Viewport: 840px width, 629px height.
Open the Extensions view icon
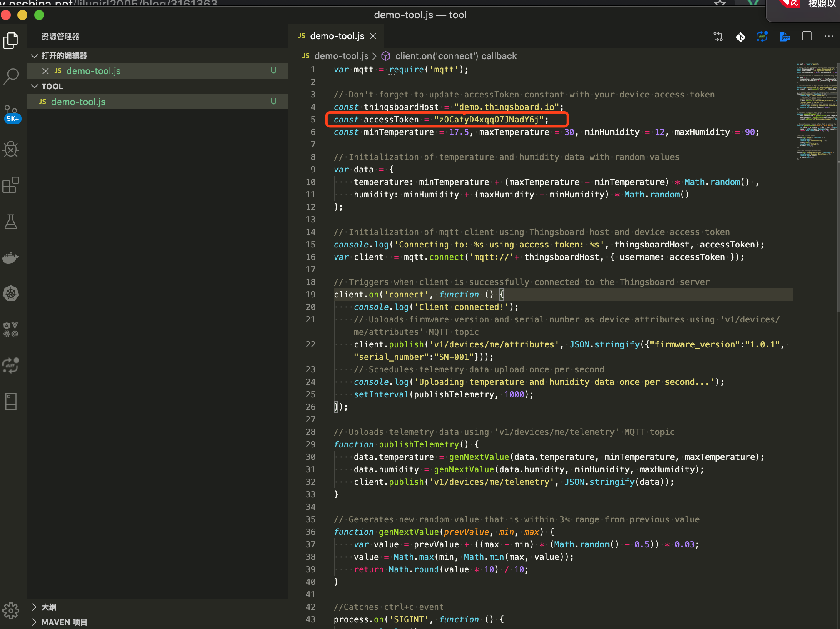(11, 185)
